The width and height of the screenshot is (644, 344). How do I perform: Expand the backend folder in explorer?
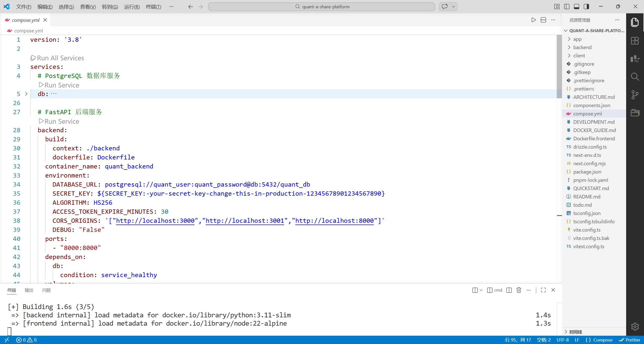(582, 47)
